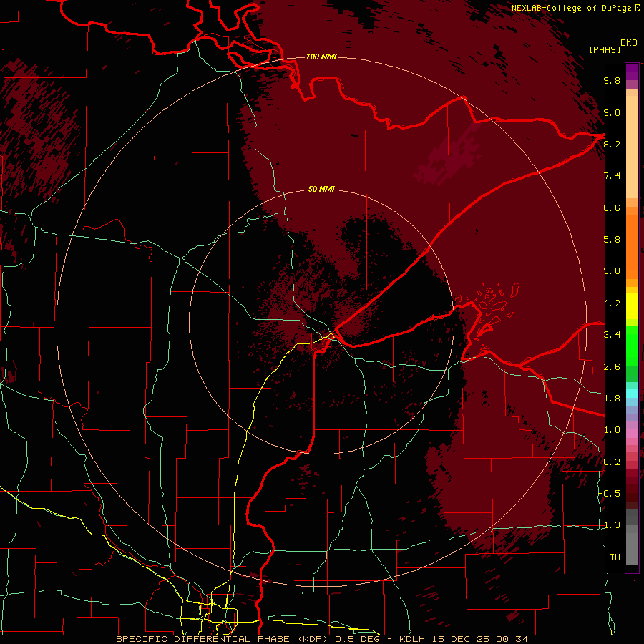
Task: Click the -1.3 scale value
Action: pos(610,525)
